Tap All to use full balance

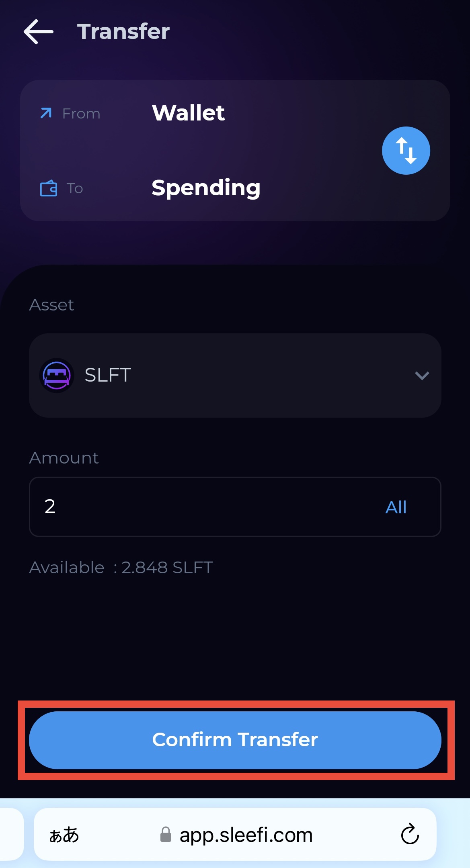(x=396, y=507)
